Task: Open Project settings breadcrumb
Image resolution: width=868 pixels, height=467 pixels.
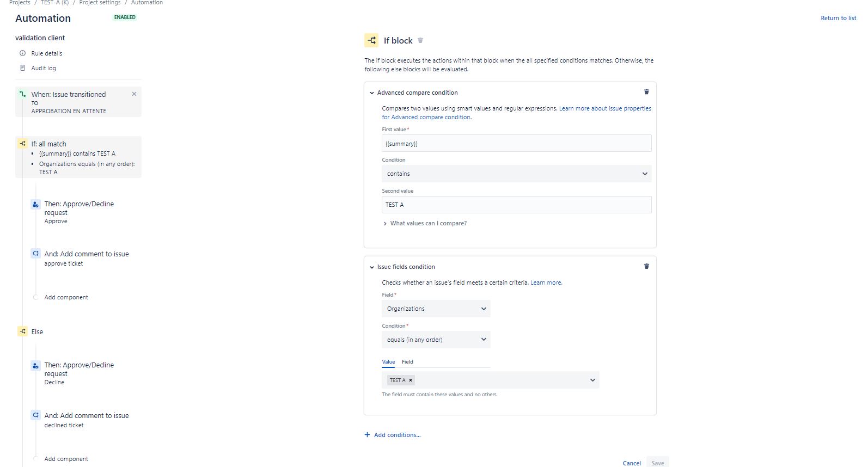Action: coord(100,3)
